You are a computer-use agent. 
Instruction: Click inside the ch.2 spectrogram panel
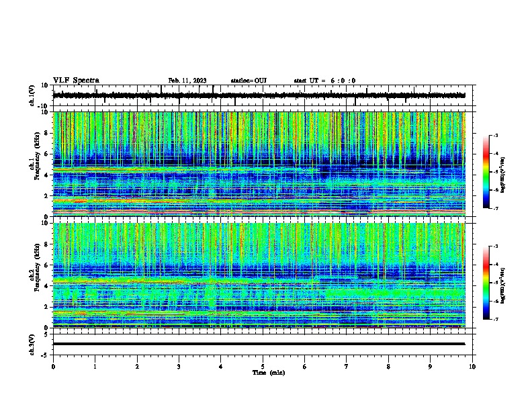click(259, 275)
